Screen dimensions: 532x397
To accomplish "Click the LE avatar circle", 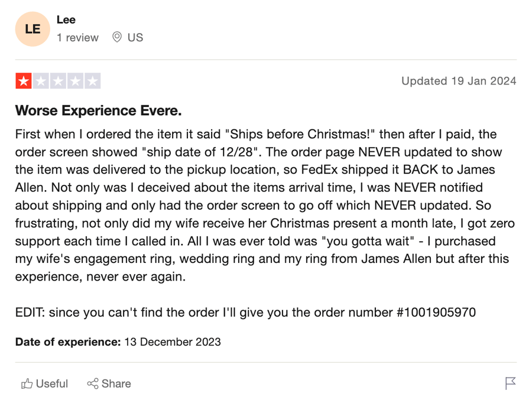I will [x=33, y=29].
